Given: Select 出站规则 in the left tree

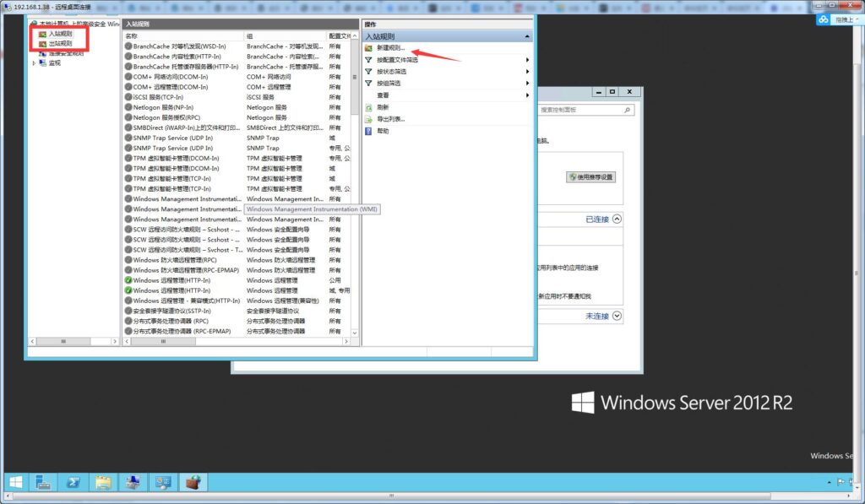Looking at the screenshot, I should click(x=59, y=44).
